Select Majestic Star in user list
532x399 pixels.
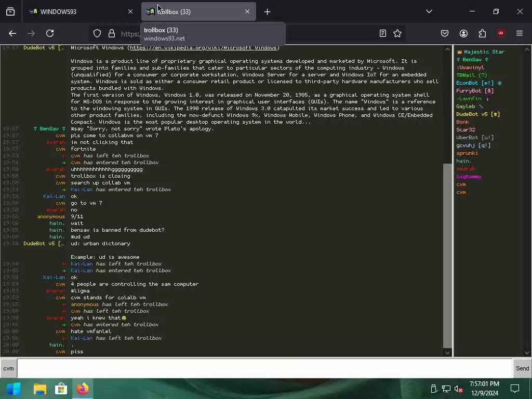(481, 52)
